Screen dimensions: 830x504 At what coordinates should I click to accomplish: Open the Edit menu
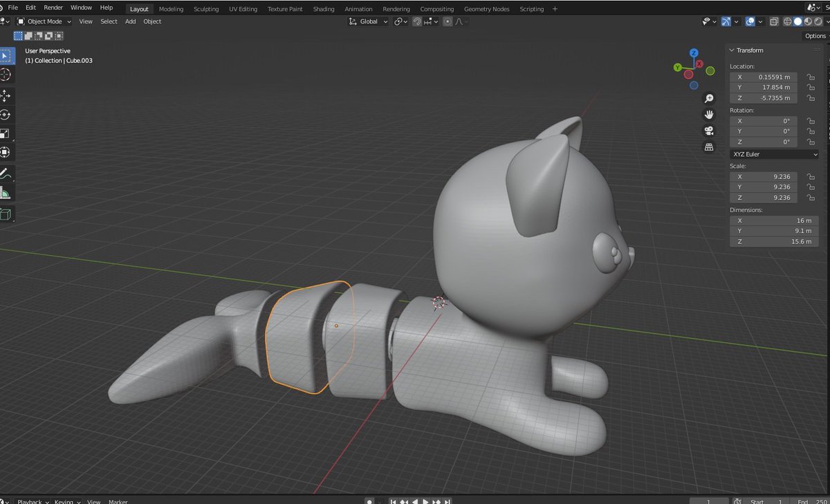(x=30, y=8)
